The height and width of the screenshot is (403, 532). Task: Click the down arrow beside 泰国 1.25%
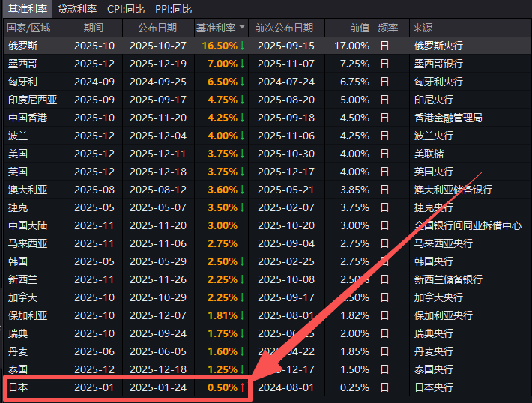242,369
